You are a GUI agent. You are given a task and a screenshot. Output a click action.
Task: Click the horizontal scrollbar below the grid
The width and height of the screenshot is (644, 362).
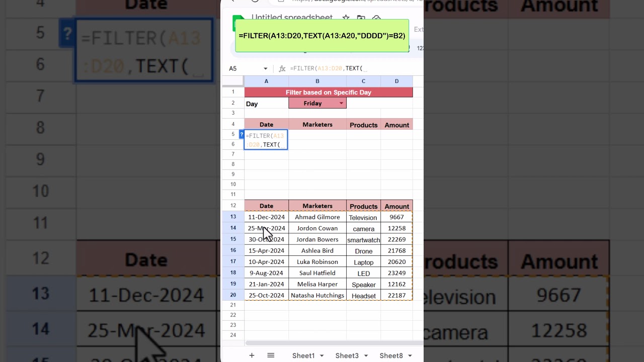click(334, 343)
